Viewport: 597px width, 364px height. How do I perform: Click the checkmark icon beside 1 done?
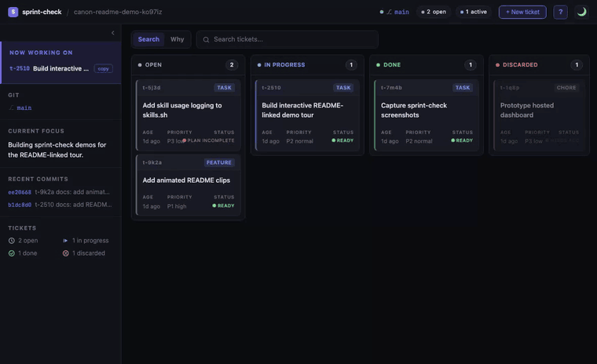pyautogui.click(x=12, y=253)
